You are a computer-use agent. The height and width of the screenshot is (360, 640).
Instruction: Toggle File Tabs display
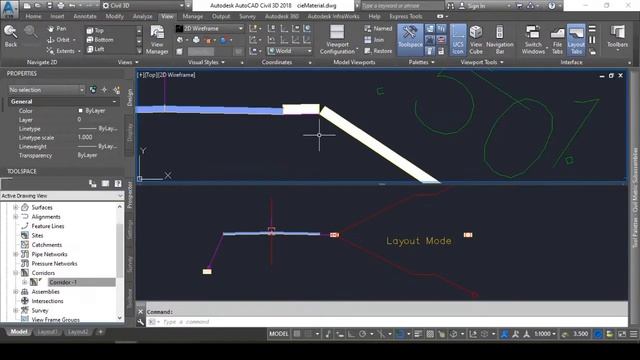557,40
